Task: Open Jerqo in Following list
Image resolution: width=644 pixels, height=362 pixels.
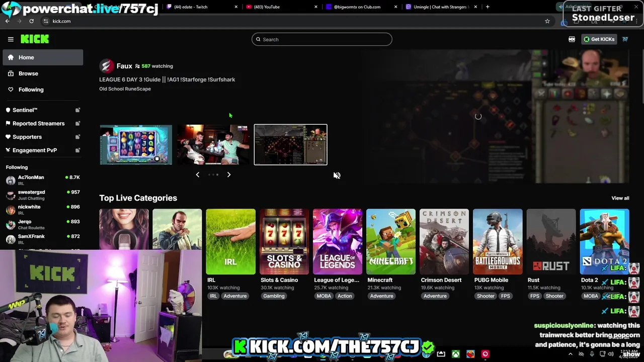Action: click(43, 224)
